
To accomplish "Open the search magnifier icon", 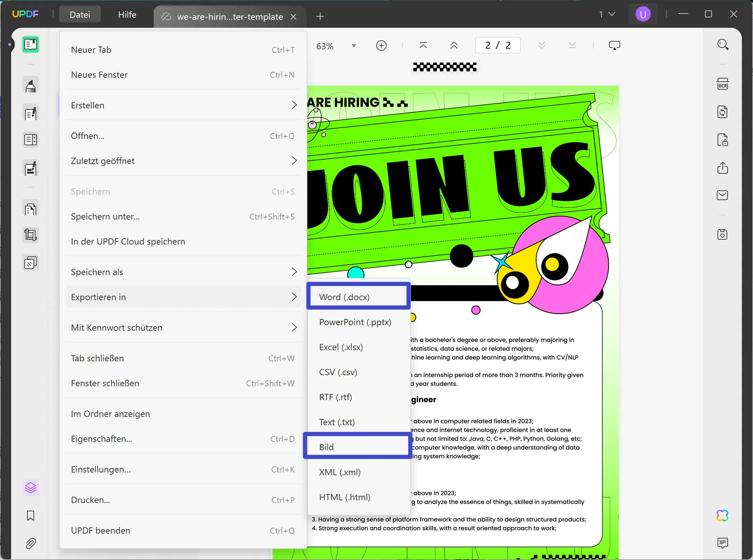I will tap(723, 44).
